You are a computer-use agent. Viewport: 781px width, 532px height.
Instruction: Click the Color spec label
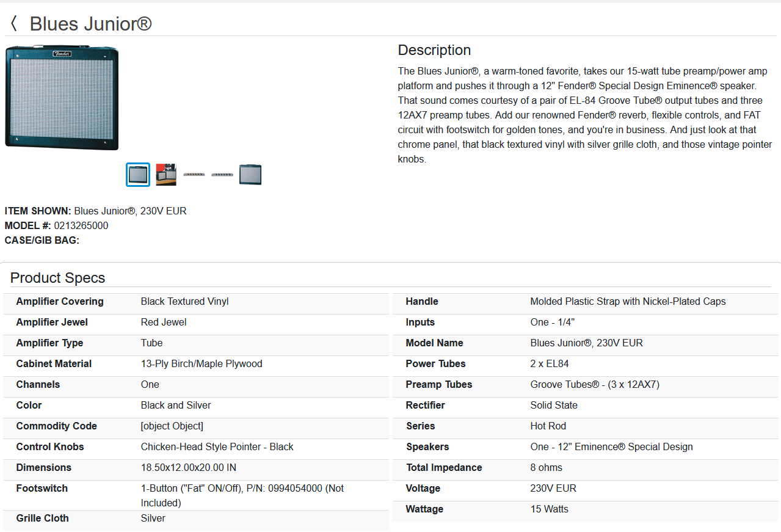coord(29,405)
